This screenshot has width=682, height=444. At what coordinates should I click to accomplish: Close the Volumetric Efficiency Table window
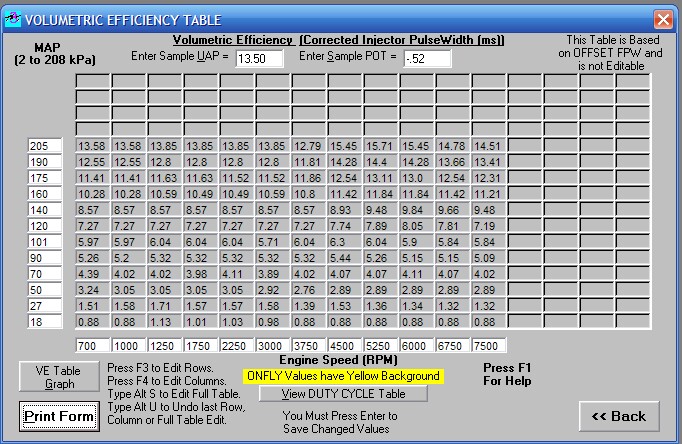pos(663,20)
